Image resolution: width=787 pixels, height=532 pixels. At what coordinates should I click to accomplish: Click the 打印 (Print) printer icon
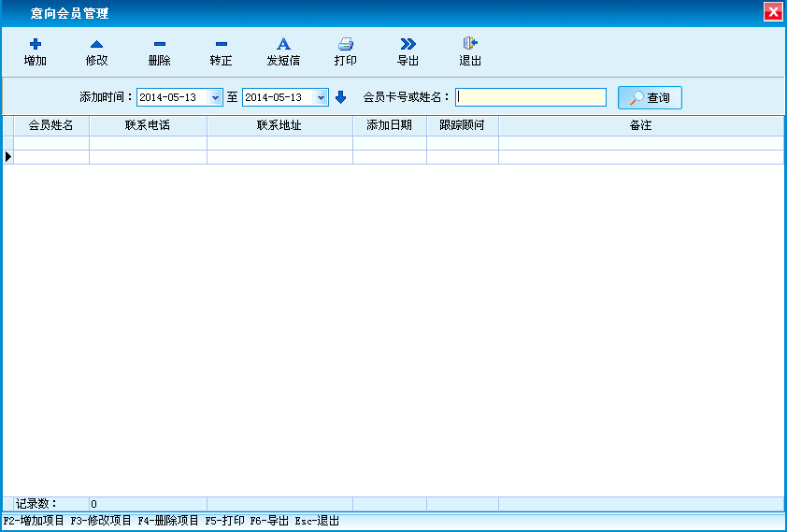tap(345, 44)
